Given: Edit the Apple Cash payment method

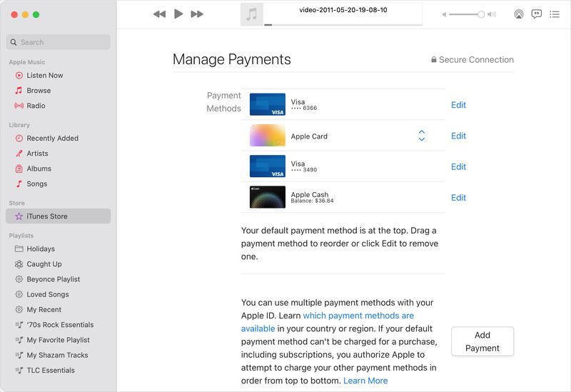Looking at the screenshot, I should click(458, 198).
